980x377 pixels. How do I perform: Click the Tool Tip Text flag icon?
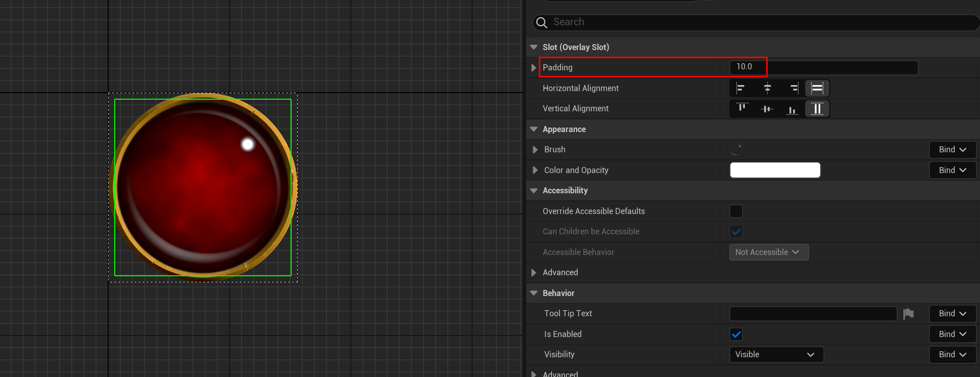(x=909, y=314)
